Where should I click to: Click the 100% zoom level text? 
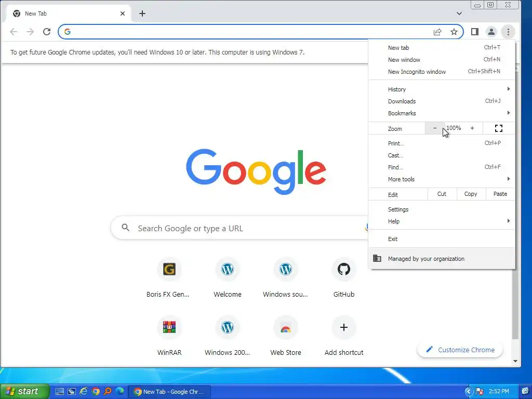(454, 128)
